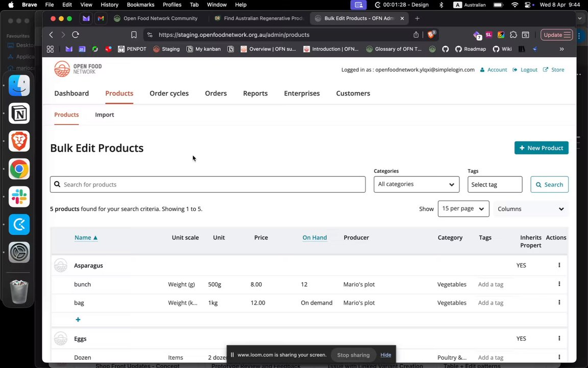Click the plus icon to add a variant

click(x=78, y=319)
